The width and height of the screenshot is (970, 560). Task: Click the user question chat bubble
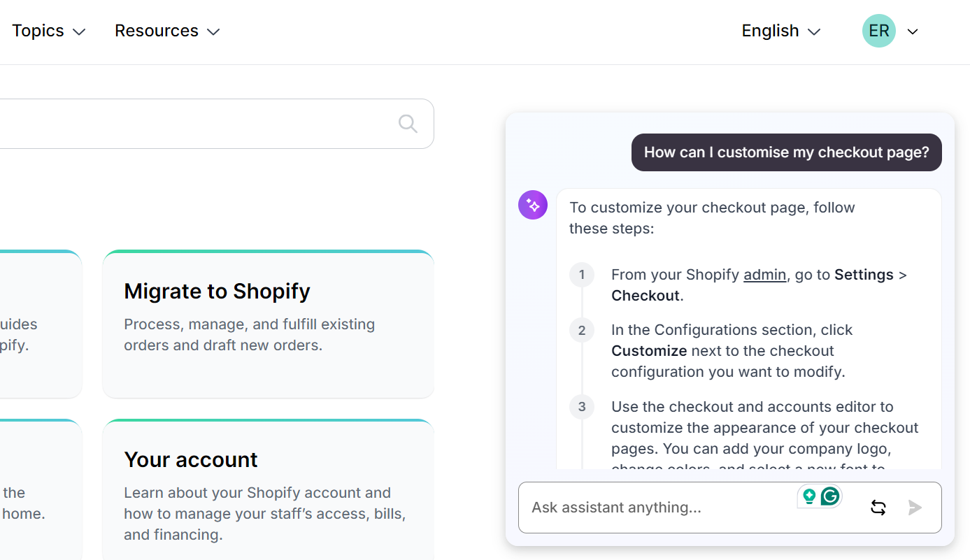click(x=786, y=152)
